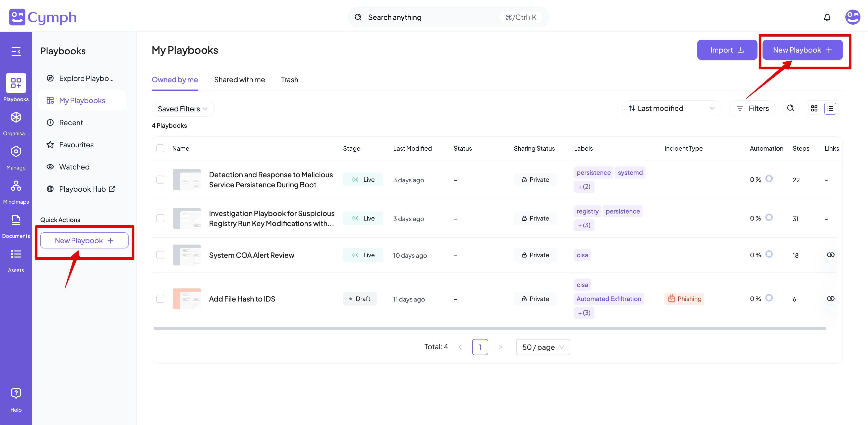Switch to Shared with me tab
This screenshot has height=425, width=868.
click(239, 80)
